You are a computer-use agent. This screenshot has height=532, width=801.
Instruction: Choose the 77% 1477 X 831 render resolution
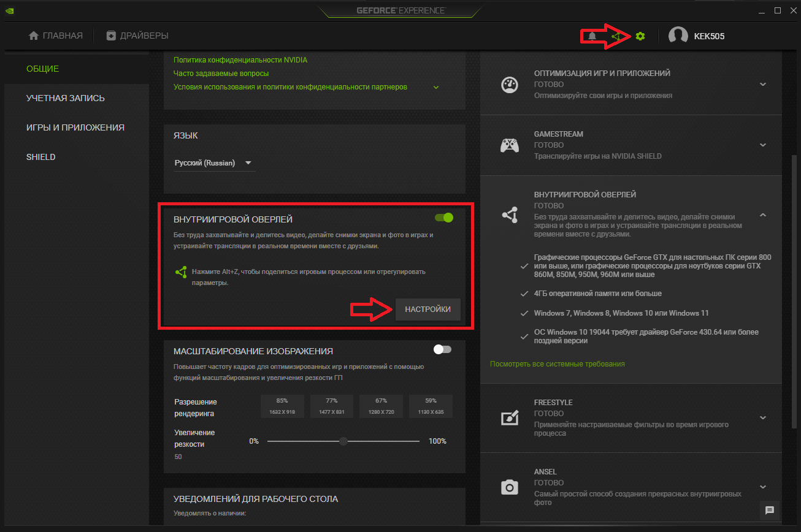pos(331,406)
